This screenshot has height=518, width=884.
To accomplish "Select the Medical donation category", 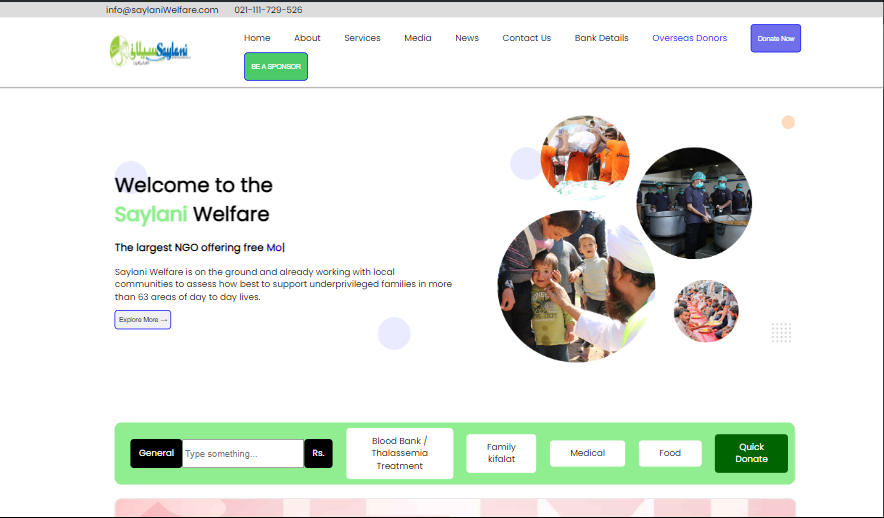I will coord(587,453).
